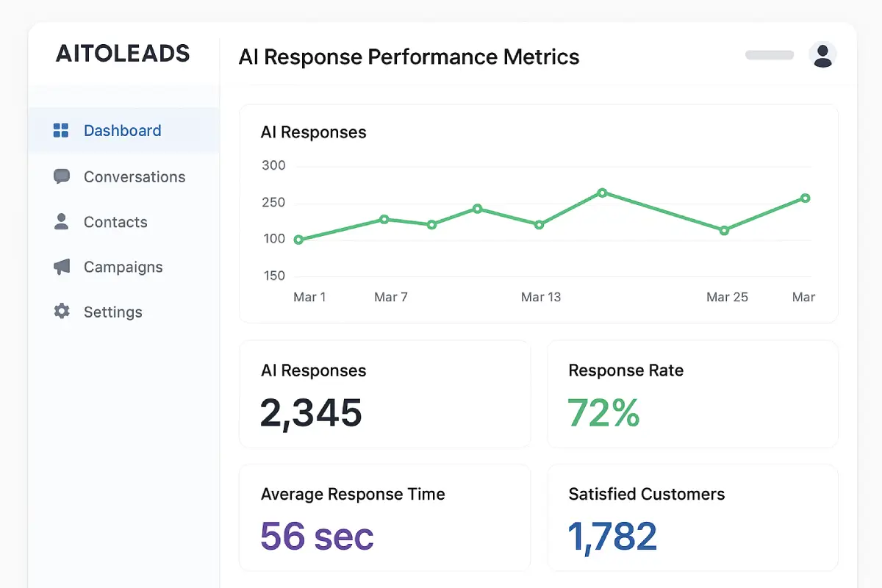Select the Dashboard grid icon
The width and height of the screenshot is (882, 588).
point(60,130)
